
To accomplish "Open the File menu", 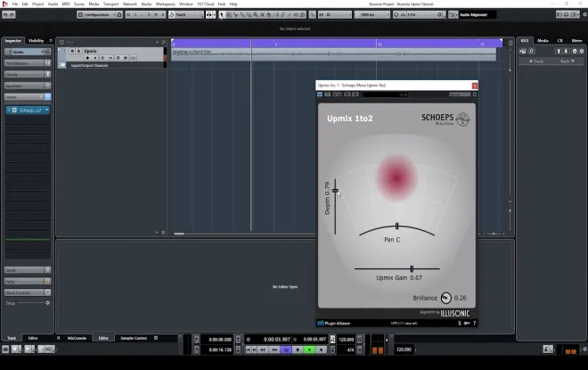I will pyautogui.click(x=15, y=4).
